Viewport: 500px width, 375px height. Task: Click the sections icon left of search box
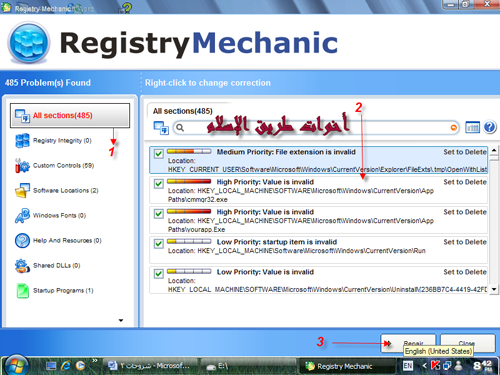tap(161, 128)
